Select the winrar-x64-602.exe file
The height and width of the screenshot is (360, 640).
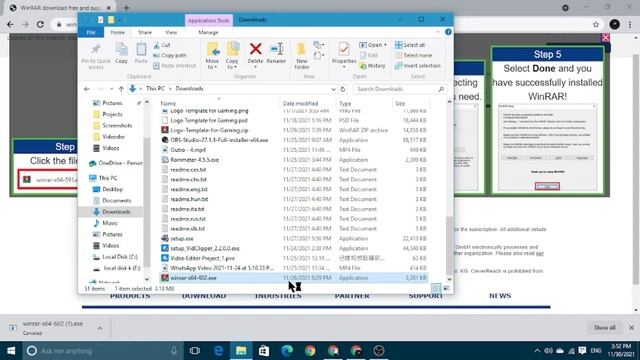293,278
